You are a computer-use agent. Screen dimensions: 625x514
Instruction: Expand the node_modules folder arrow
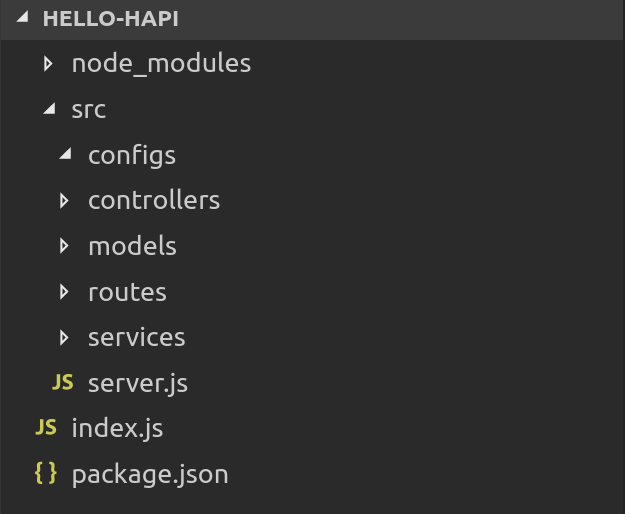(48, 65)
